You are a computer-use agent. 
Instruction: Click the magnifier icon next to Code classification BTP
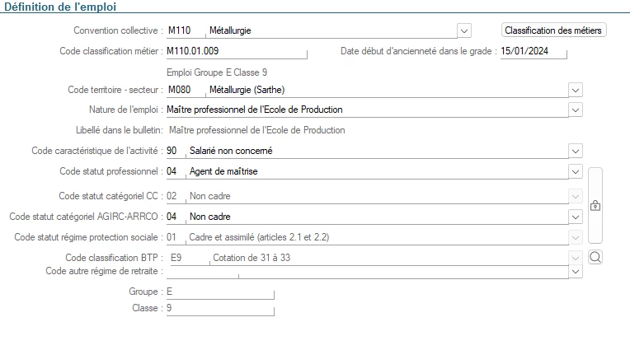tap(595, 257)
